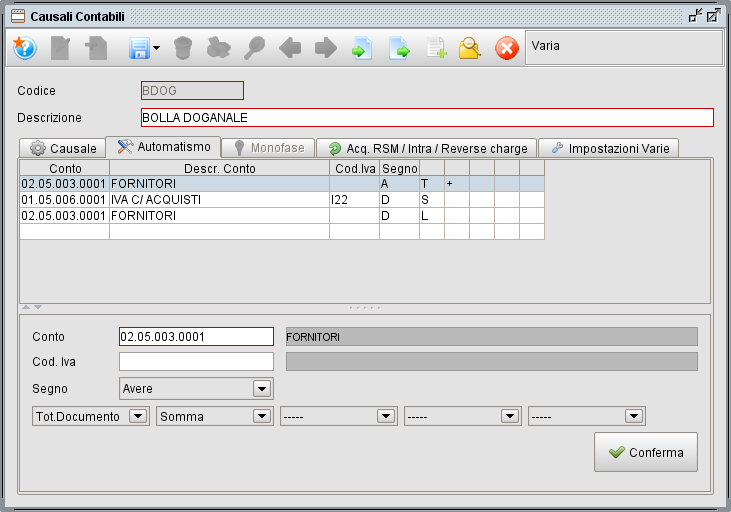Click the L cell in third row

pos(432,215)
